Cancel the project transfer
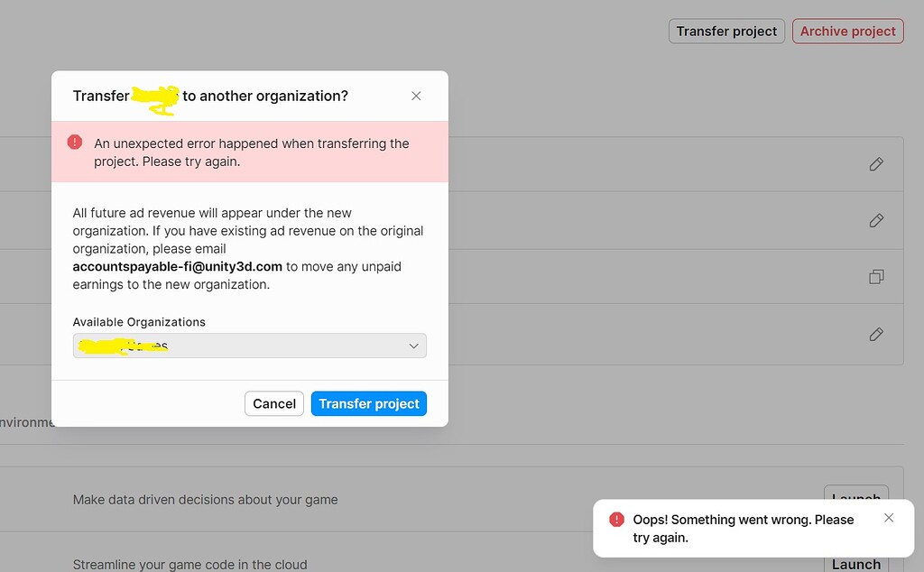The height and width of the screenshot is (572, 924). coord(273,403)
